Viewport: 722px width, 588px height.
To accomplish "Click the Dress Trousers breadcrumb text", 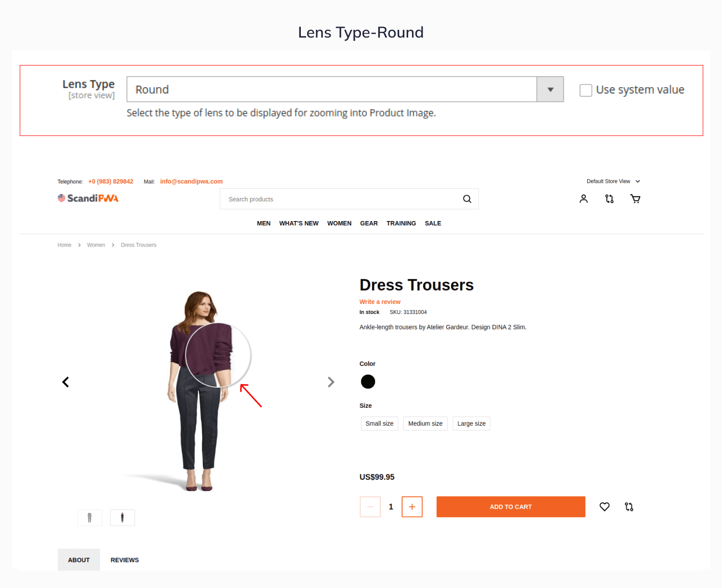I will pyautogui.click(x=139, y=245).
